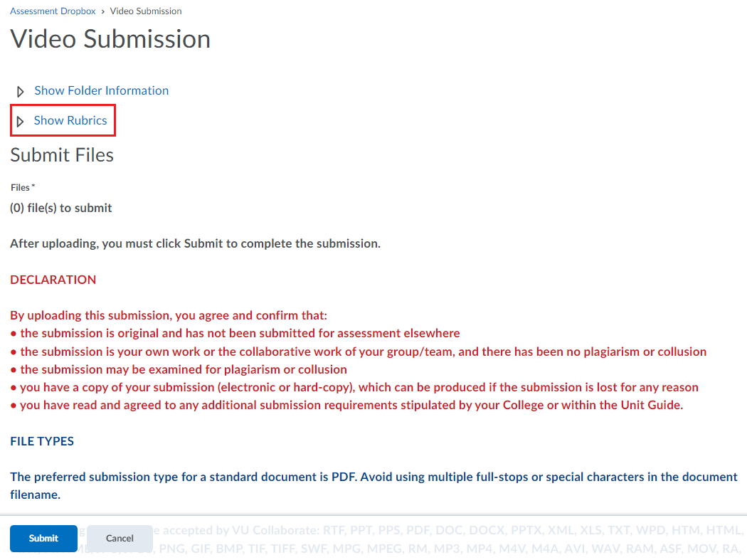Viewport: 747px width, 560px height.
Task: Click the "(0) file(s) to submit" text
Action: pyautogui.click(x=60, y=208)
